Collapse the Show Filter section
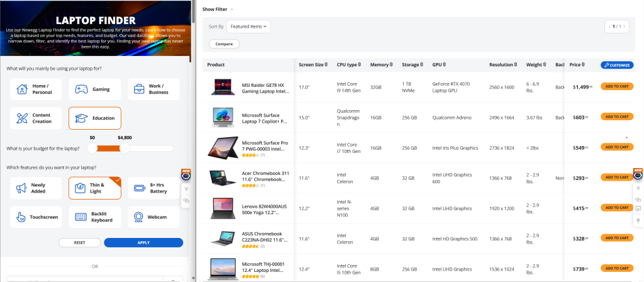Viewport: 644px width, 282px height. click(217, 9)
